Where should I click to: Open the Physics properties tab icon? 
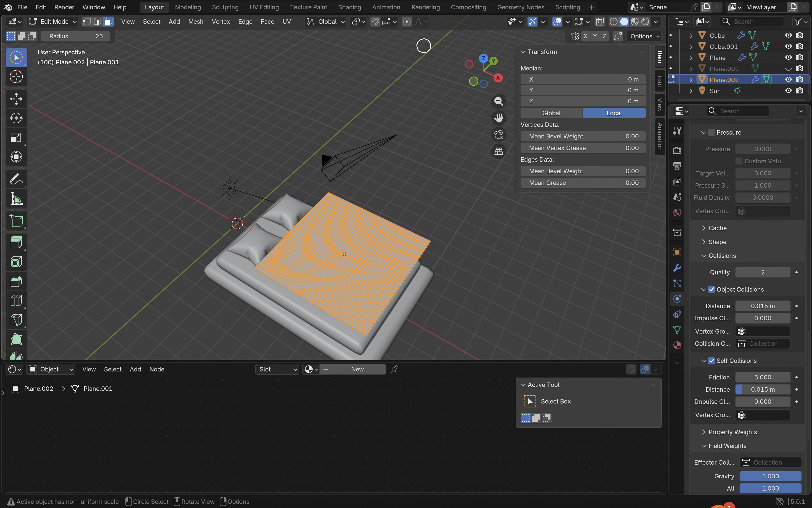pos(677,299)
